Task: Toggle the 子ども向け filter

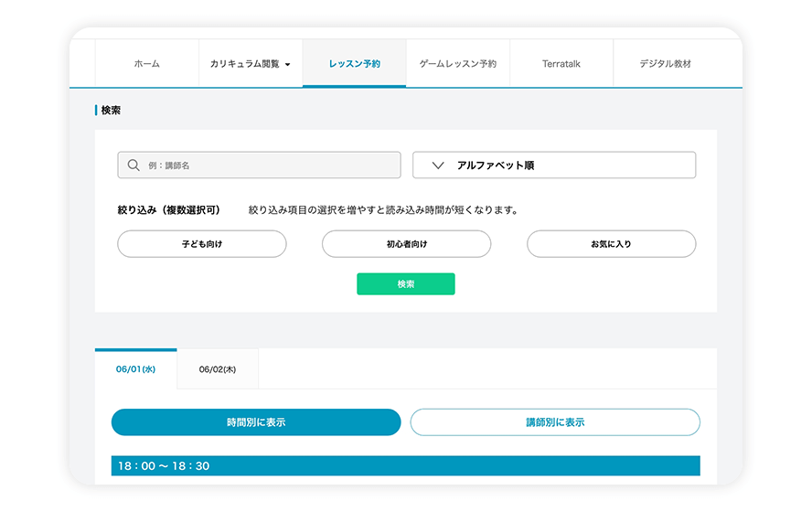Action: (x=202, y=244)
